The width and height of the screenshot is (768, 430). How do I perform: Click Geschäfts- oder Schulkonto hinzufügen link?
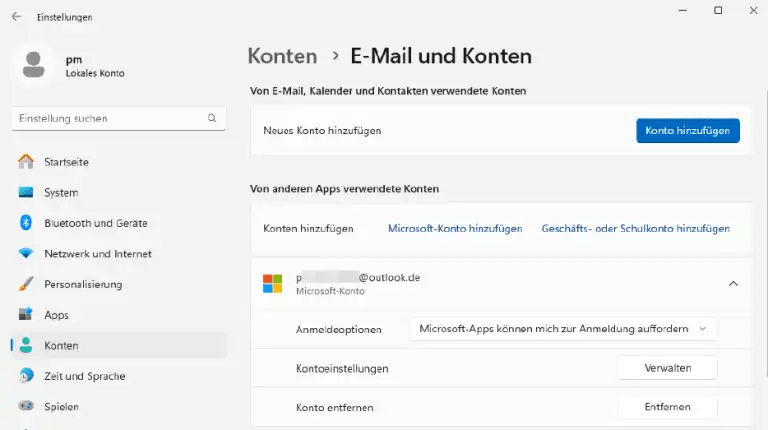(635, 229)
